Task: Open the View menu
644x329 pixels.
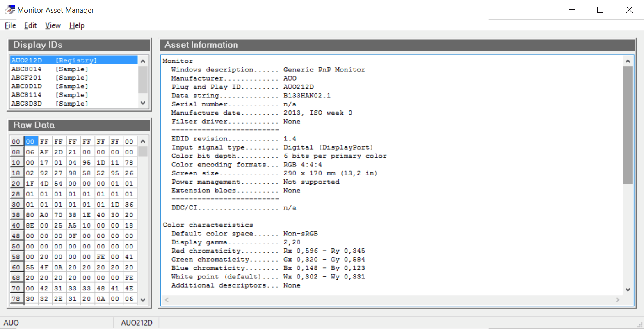Action: coord(53,25)
